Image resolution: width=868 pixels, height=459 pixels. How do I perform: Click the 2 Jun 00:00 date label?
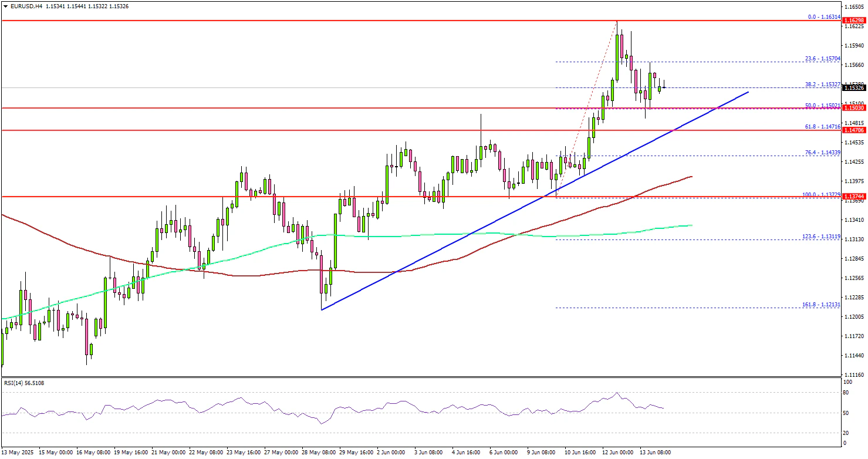pyautogui.click(x=390, y=453)
